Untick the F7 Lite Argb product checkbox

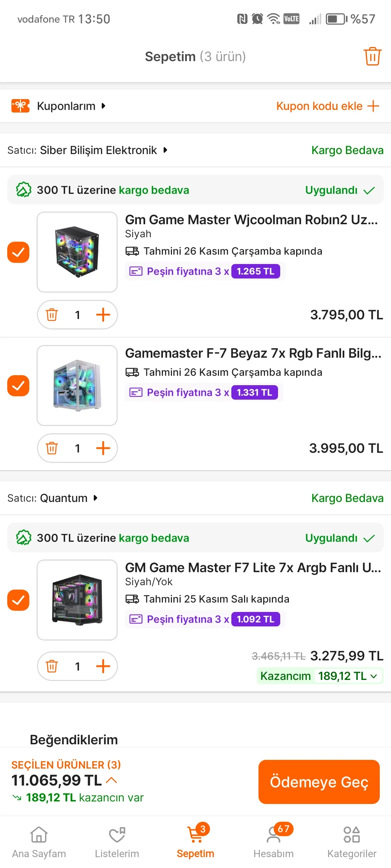click(18, 600)
